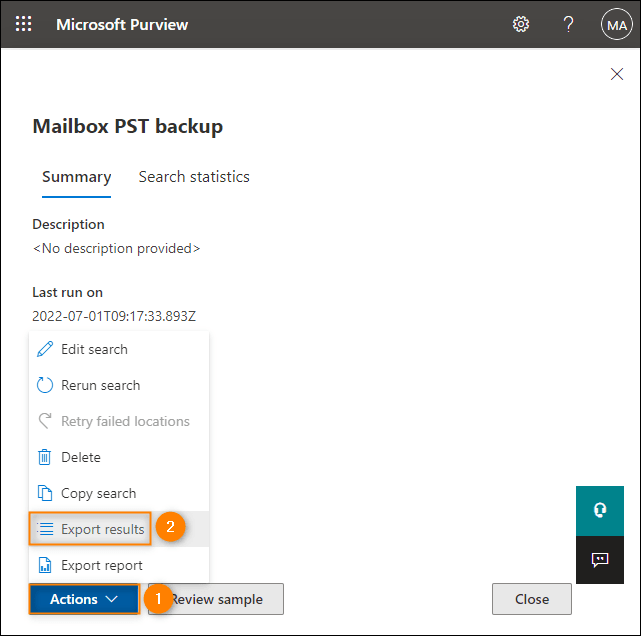Open the feedback chat bubble icon

[x=600, y=560]
